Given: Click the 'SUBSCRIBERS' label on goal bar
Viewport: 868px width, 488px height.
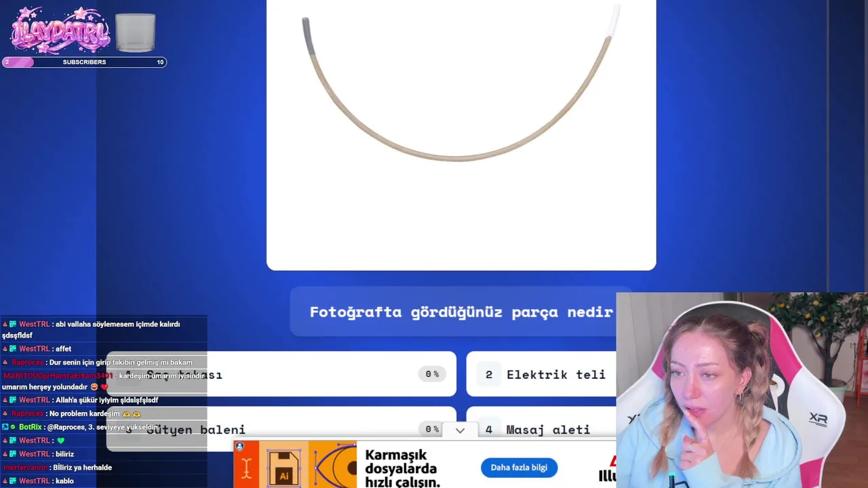Looking at the screenshot, I should 84,62.
